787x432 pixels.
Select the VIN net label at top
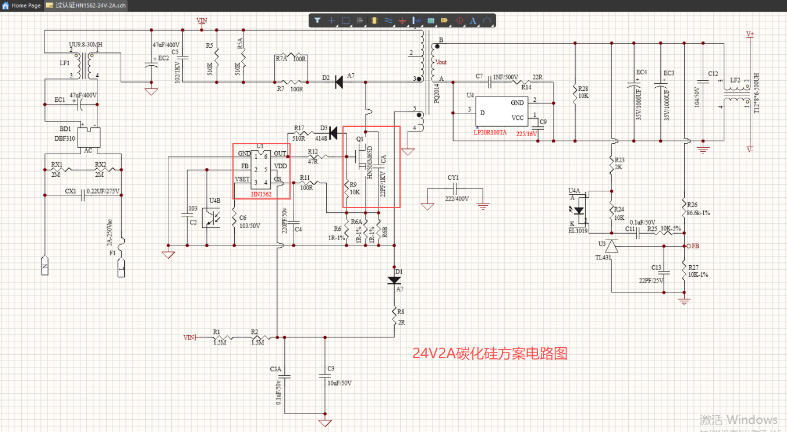(202, 21)
